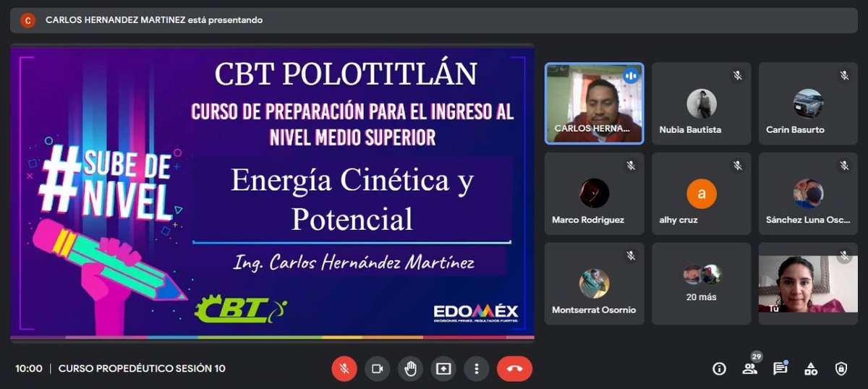Click muted mic icon on Marco Rodriguez tile
Image resolution: width=868 pixels, height=389 pixels.
click(x=631, y=166)
